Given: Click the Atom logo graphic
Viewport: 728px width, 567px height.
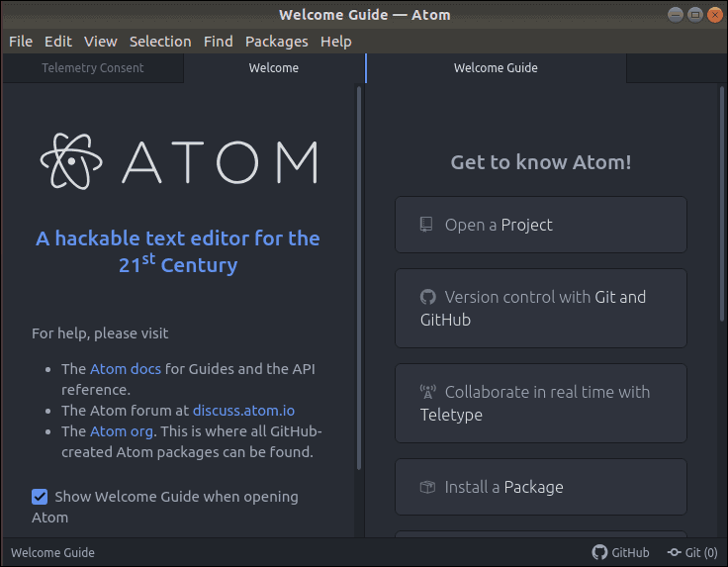Looking at the screenshot, I should (179, 161).
